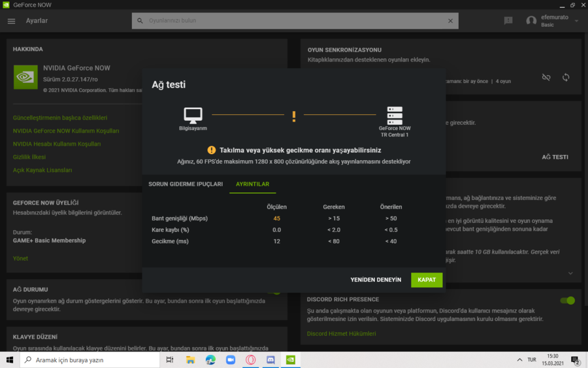Open Discord from taskbar
The height and width of the screenshot is (368, 588).
click(x=270, y=360)
